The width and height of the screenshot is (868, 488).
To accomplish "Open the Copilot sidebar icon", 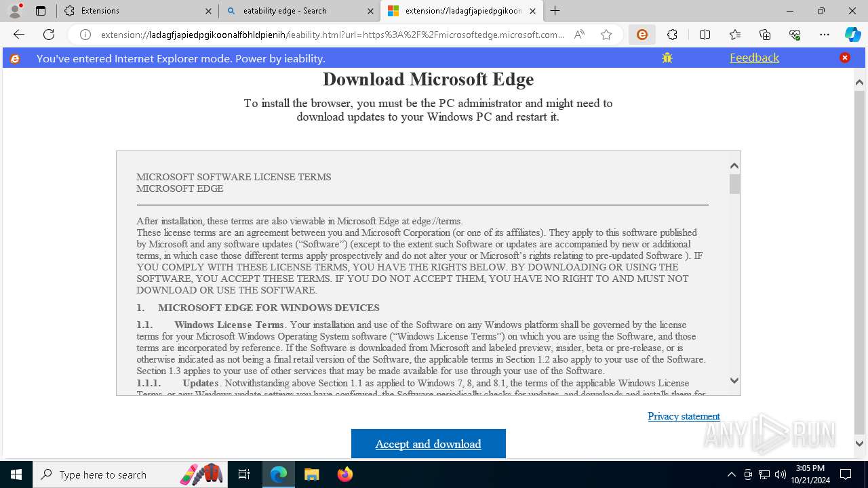I will [x=852, y=35].
